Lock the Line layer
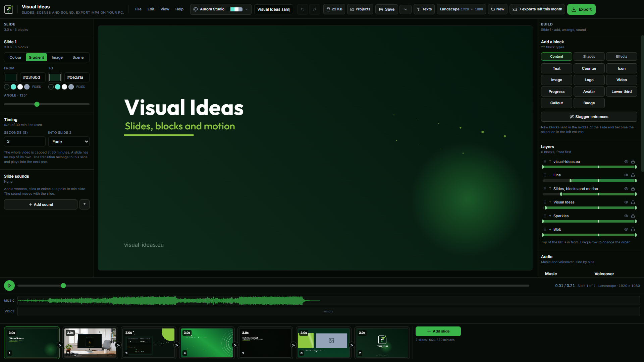Viewport: 644px width, 362px height. coord(633,175)
